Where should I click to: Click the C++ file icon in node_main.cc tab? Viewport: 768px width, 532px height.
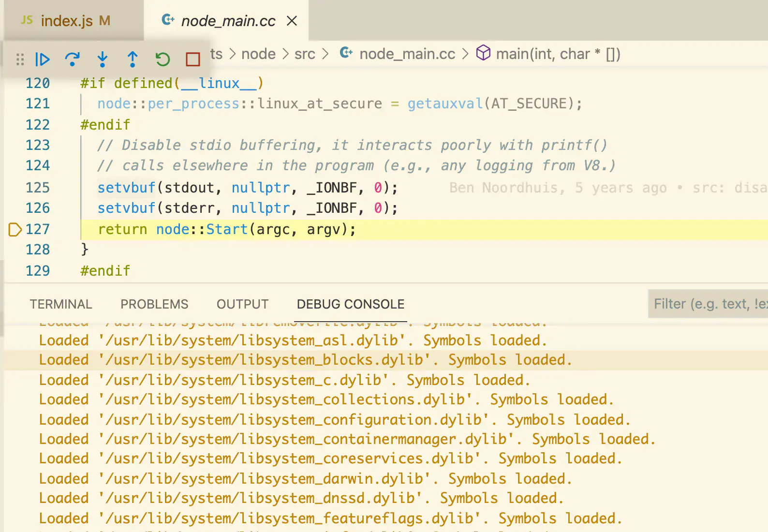point(168,19)
